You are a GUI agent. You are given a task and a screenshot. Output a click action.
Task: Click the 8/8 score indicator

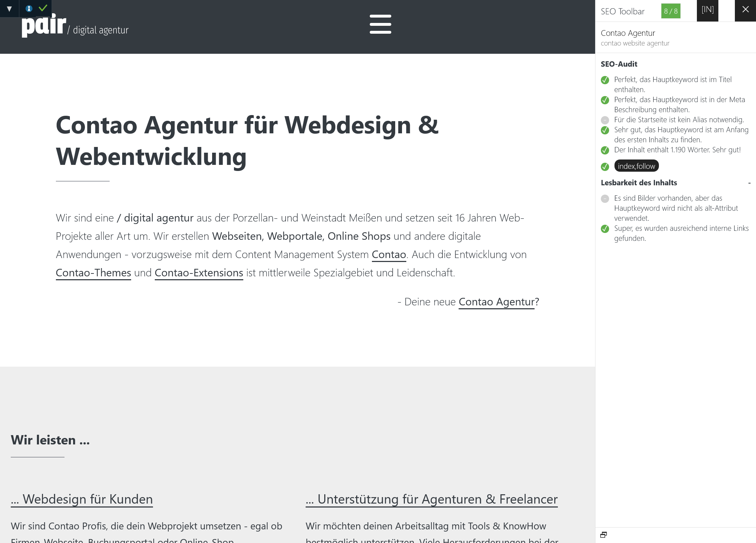pos(670,10)
